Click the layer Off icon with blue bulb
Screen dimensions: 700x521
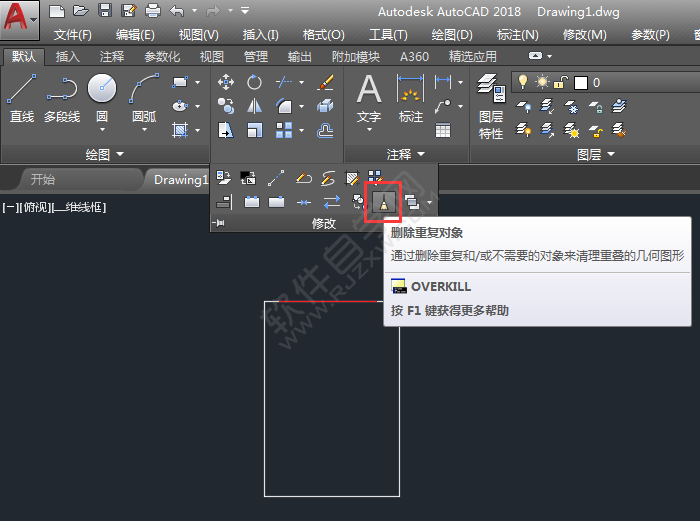(523, 106)
